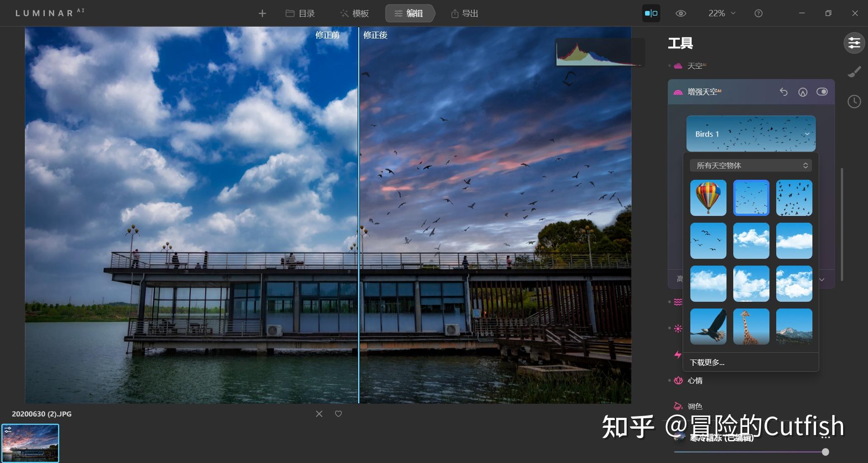Select the local masking brush icon
868x463 pixels.
point(854,72)
